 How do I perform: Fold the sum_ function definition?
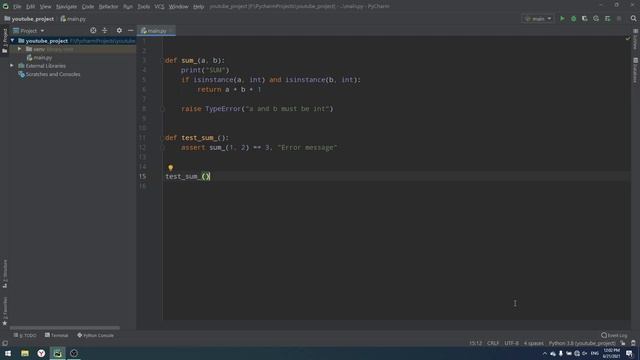[x=162, y=60]
